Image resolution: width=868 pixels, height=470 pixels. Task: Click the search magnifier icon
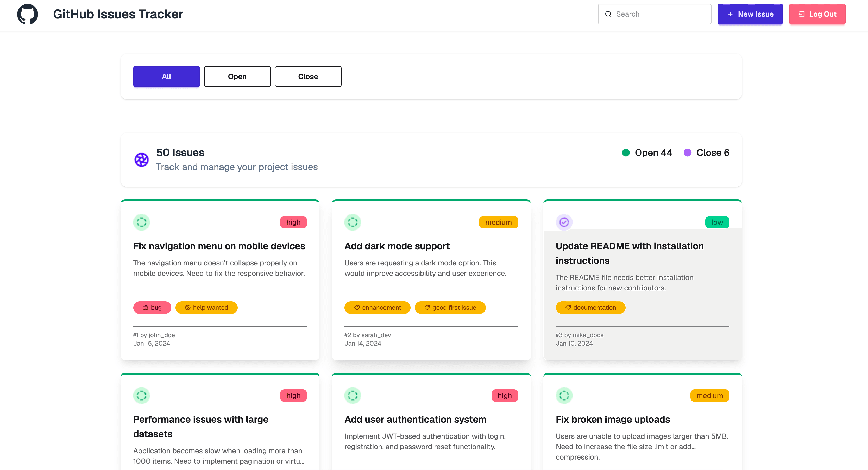(x=608, y=14)
